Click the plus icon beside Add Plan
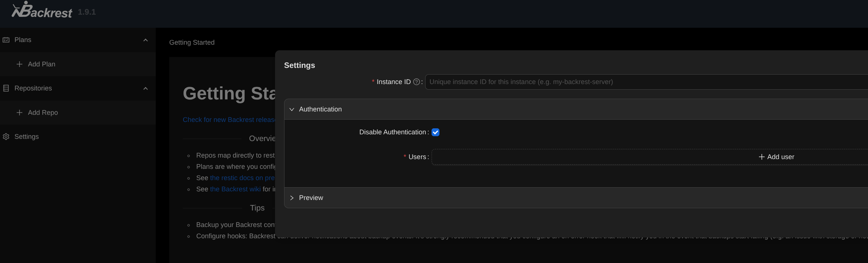Viewport: 868px width, 263px height. click(x=20, y=64)
